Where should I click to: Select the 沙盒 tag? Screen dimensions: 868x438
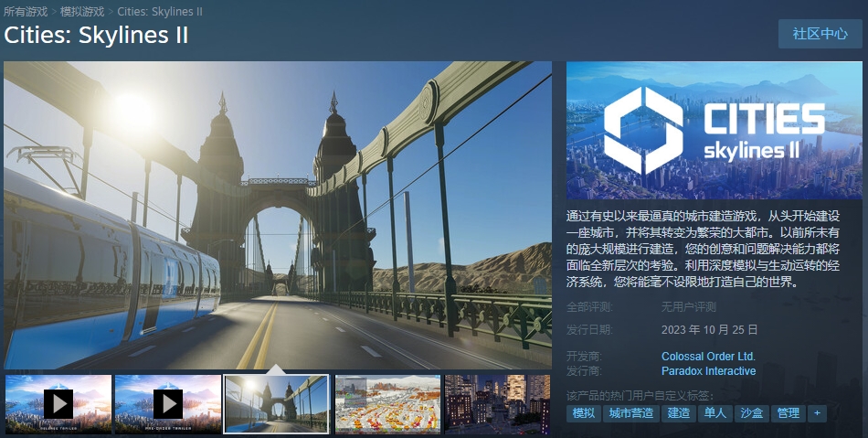tap(752, 413)
